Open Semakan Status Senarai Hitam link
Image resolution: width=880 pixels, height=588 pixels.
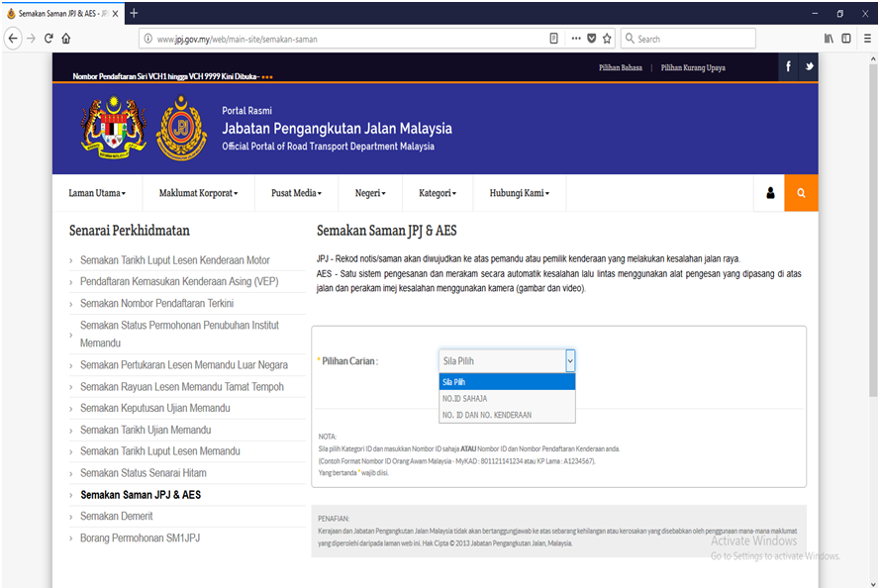click(x=144, y=473)
